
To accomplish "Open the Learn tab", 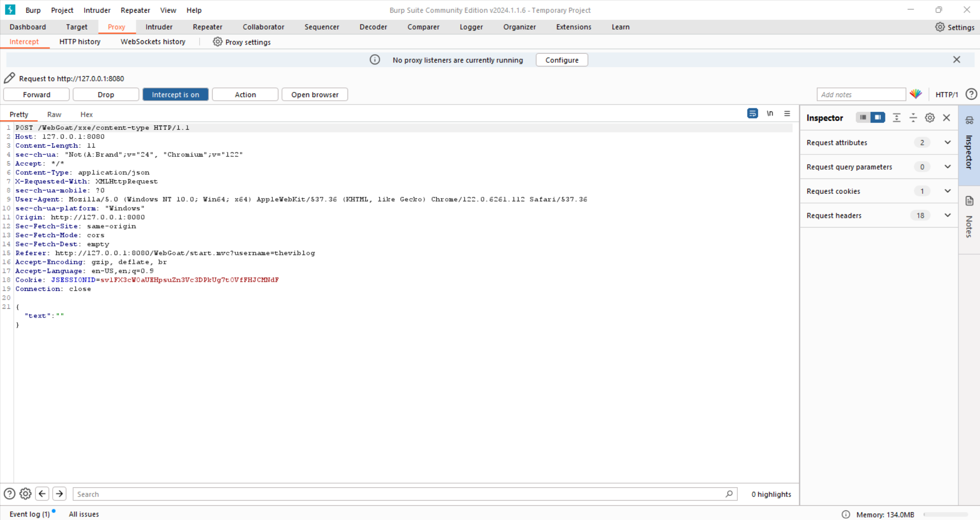I will click(621, 27).
